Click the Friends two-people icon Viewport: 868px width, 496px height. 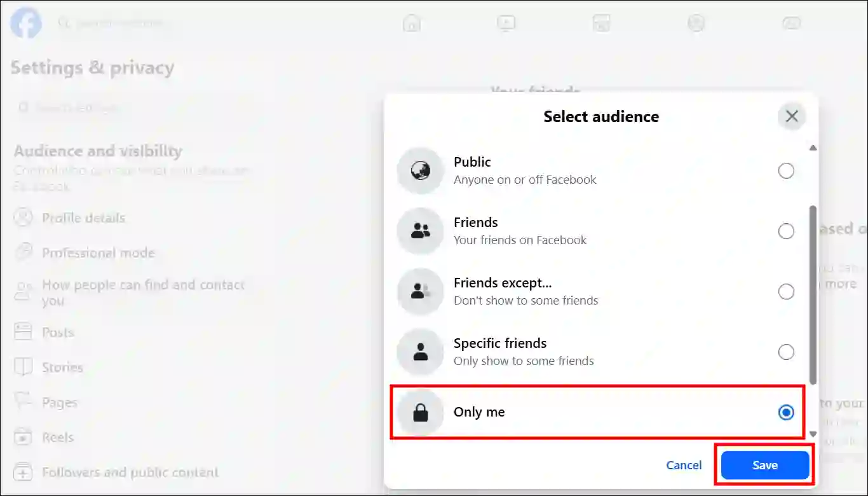(x=420, y=231)
